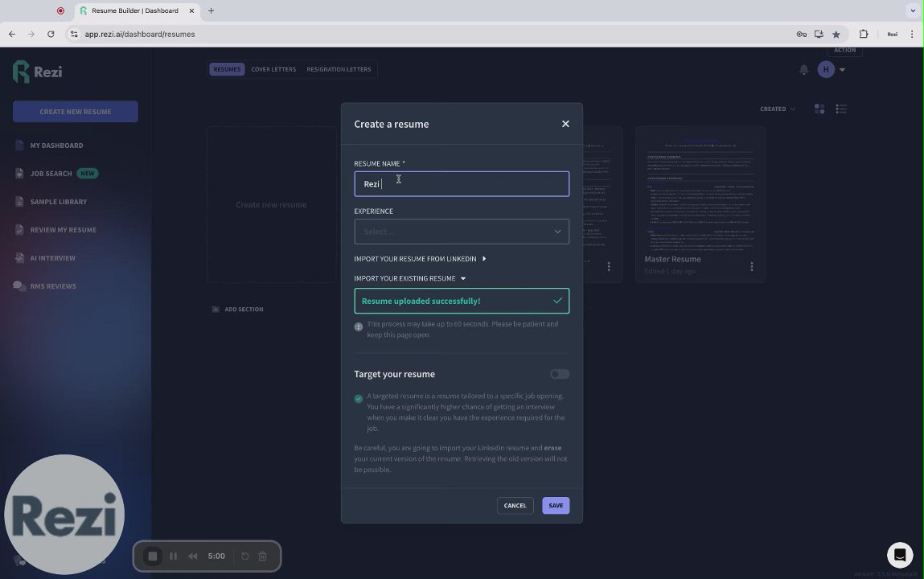The height and width of the screenshot is (579, 924).
Task: Click the My Dashboard document icon
Action: click(19, 145)
